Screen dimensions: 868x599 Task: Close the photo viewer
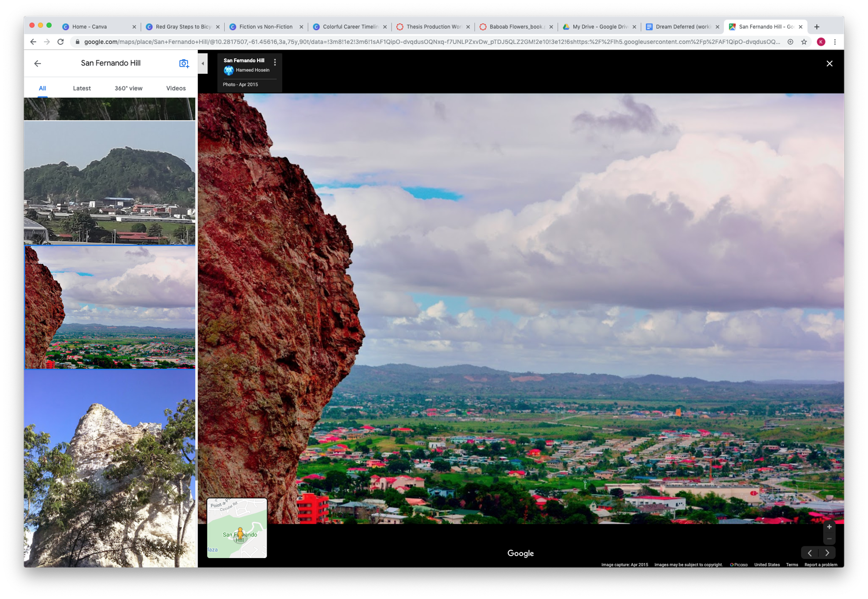829,64
